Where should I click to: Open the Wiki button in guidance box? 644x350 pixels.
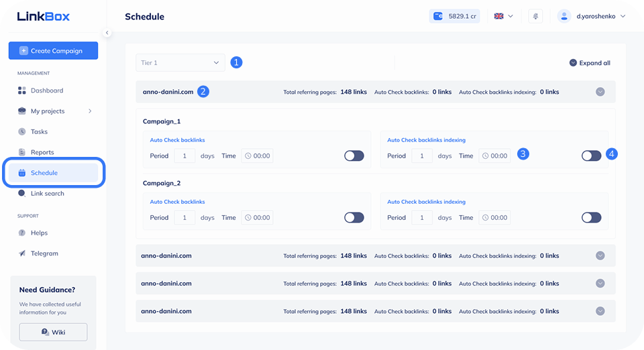click(x=53, y=332)
